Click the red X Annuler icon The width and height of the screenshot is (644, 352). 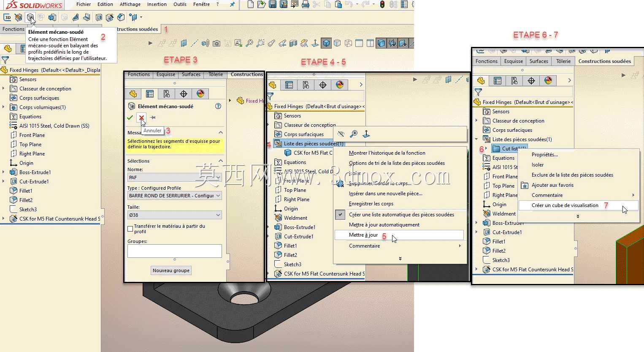point(141,117)
